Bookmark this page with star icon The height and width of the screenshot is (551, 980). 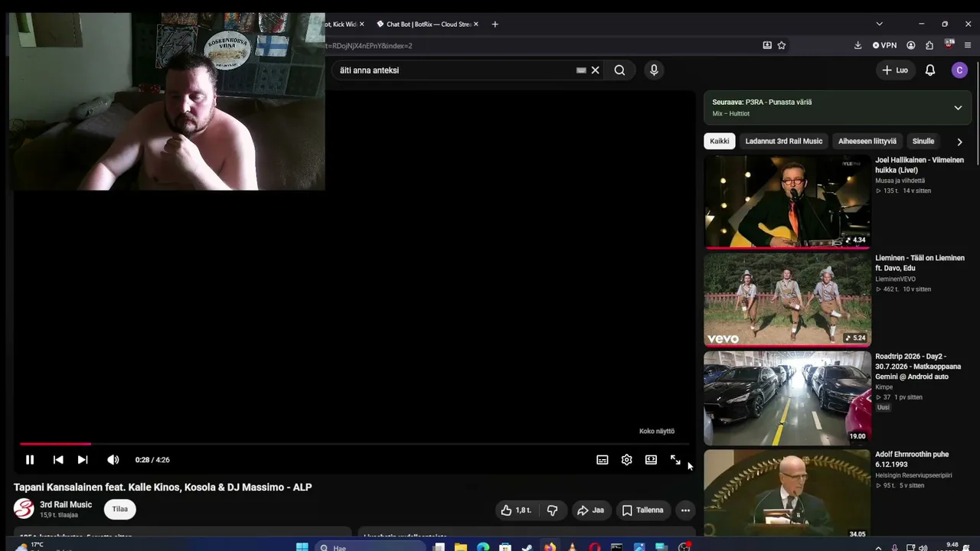(782, 46)
